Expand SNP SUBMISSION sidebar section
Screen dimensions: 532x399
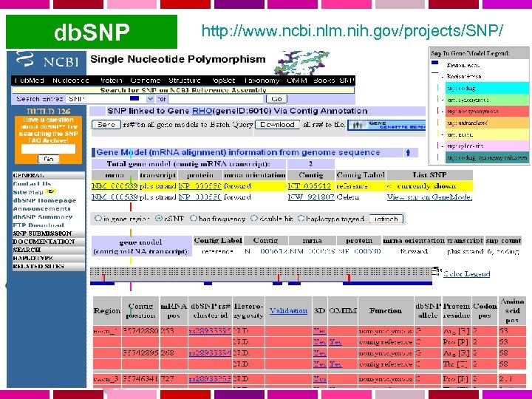coord(49,233)
